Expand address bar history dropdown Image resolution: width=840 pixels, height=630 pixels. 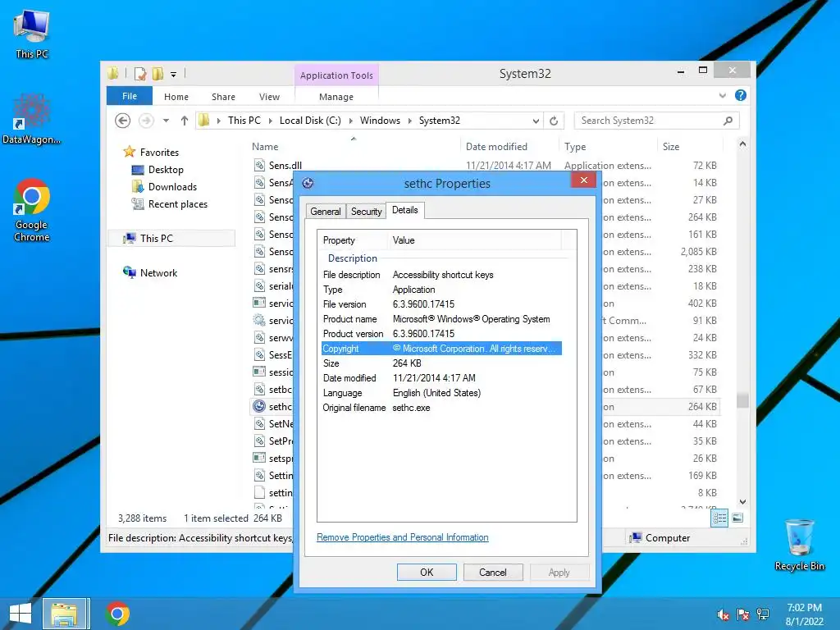(536, 121)
